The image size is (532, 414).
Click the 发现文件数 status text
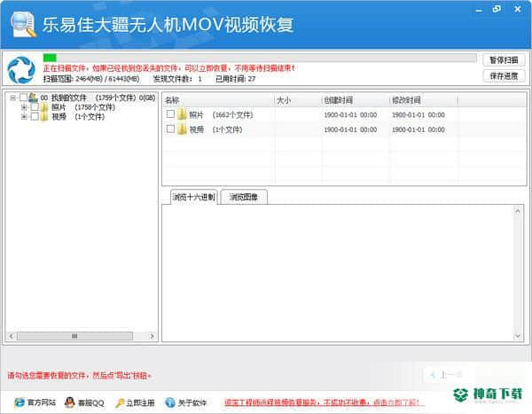(177, 79)
